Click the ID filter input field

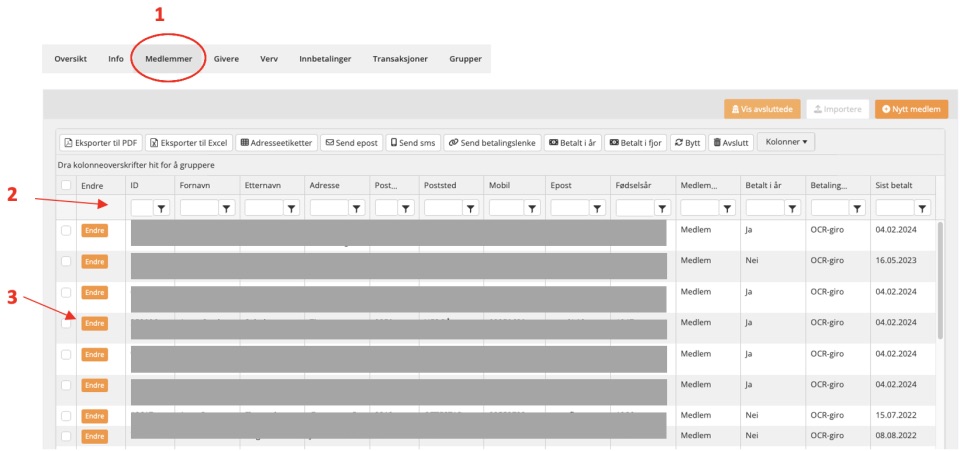(x=142, y=209)
